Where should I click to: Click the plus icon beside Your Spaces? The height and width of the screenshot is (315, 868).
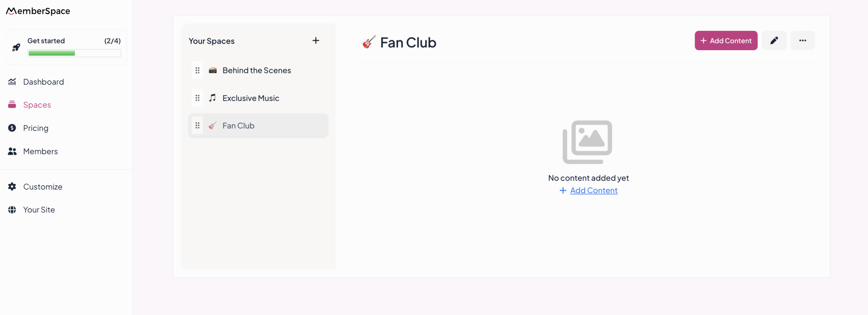(x=316, y=41)
